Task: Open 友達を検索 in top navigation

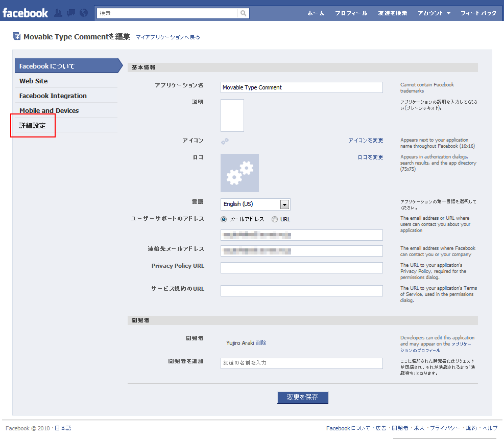Action: (393, 13)
